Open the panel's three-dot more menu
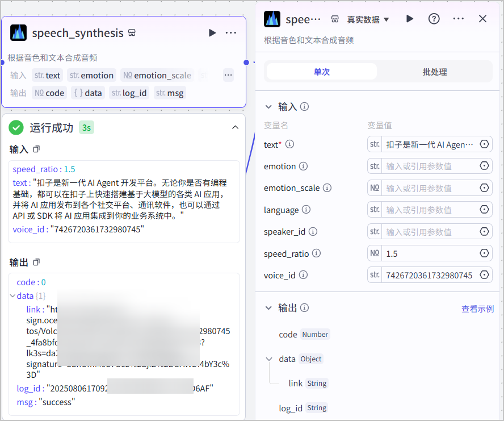Screen dimensions: 504x421 click(x=459, y=19)
